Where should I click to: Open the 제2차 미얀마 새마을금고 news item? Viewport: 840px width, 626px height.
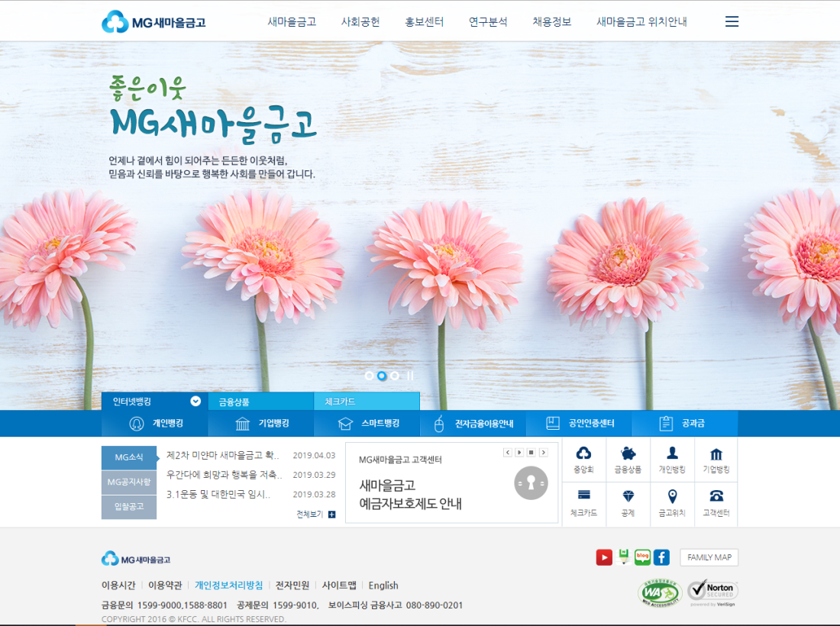point(223,455)
